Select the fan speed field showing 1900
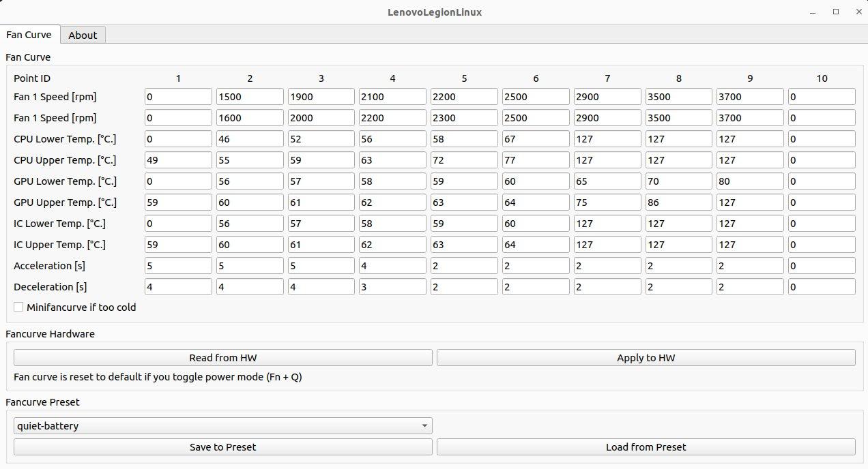 point(321,97)
